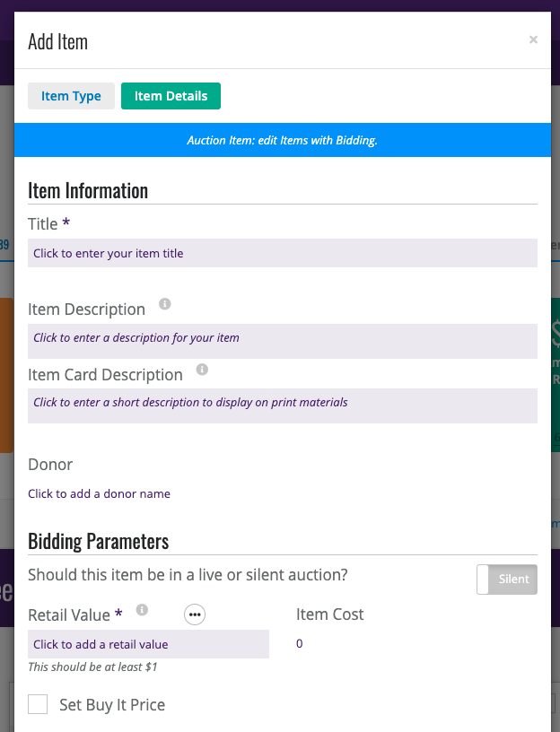Click to add a donor name
560x732 pixels.
click(x=99, y=493)
